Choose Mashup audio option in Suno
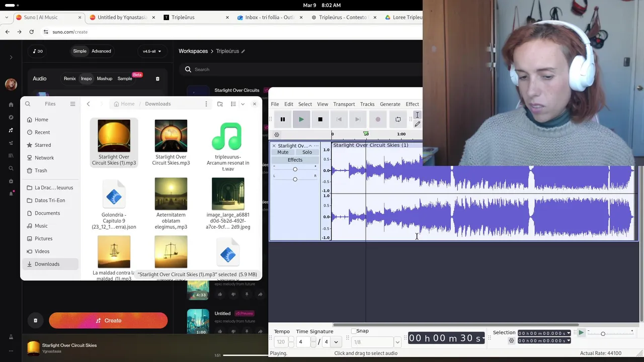Screen dimensions: 644x362 tap(105, 78)
